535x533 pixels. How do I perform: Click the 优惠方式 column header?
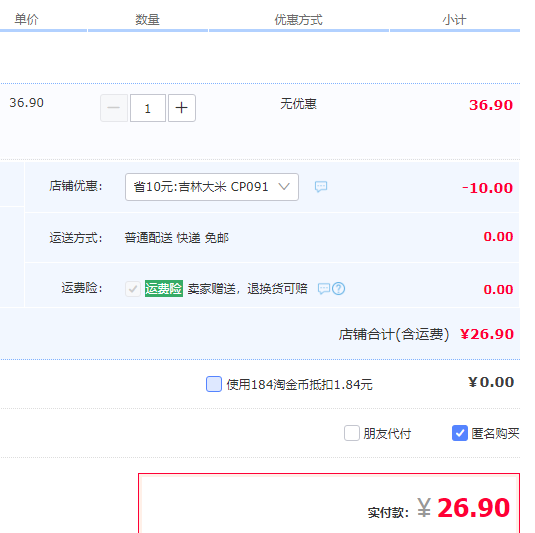tap(299, 19)
